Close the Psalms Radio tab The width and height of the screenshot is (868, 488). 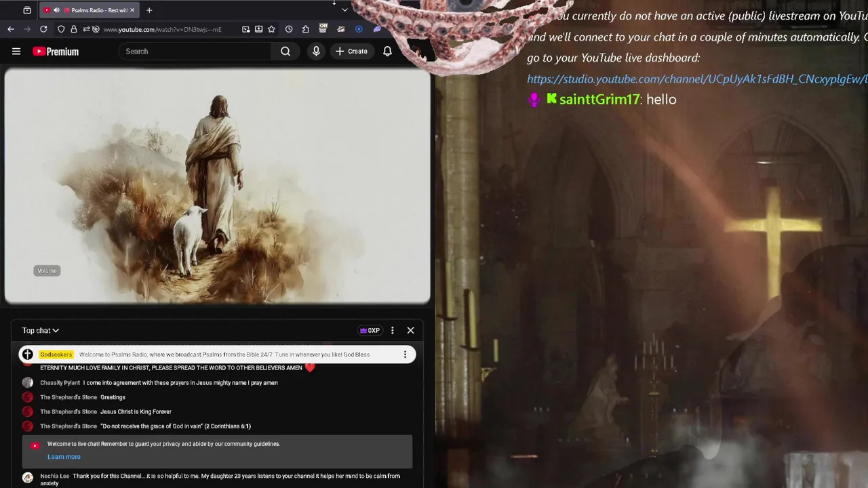click(133, 10)
